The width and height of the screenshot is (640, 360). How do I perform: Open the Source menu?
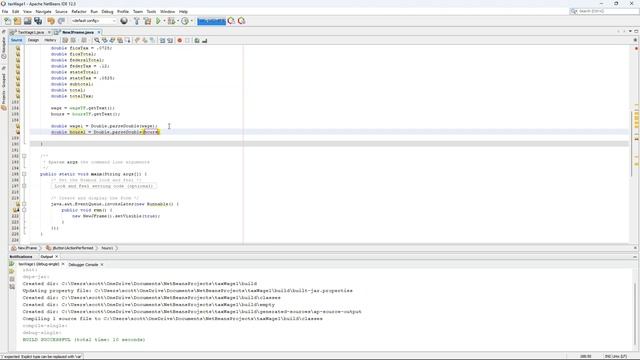pyautogui.click(x=61, y=11)
